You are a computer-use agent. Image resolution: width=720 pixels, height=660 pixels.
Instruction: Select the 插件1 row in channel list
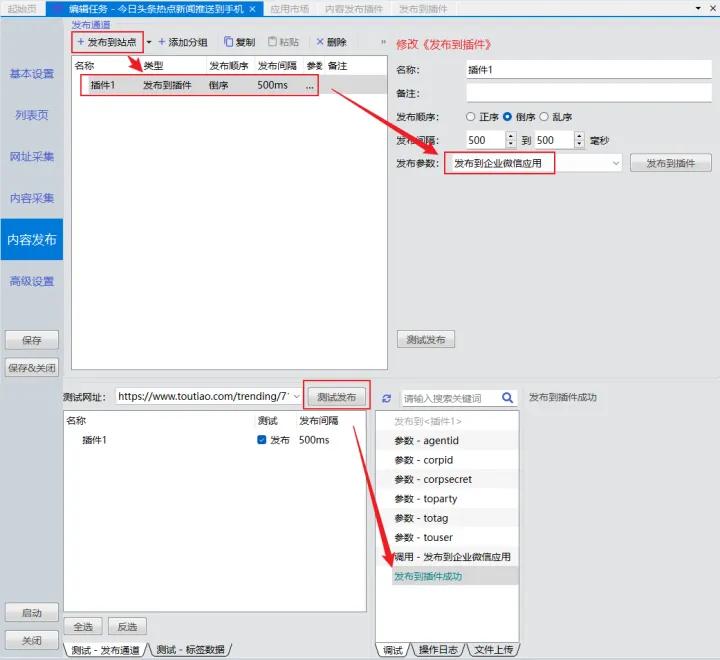(x=230, y=85)
